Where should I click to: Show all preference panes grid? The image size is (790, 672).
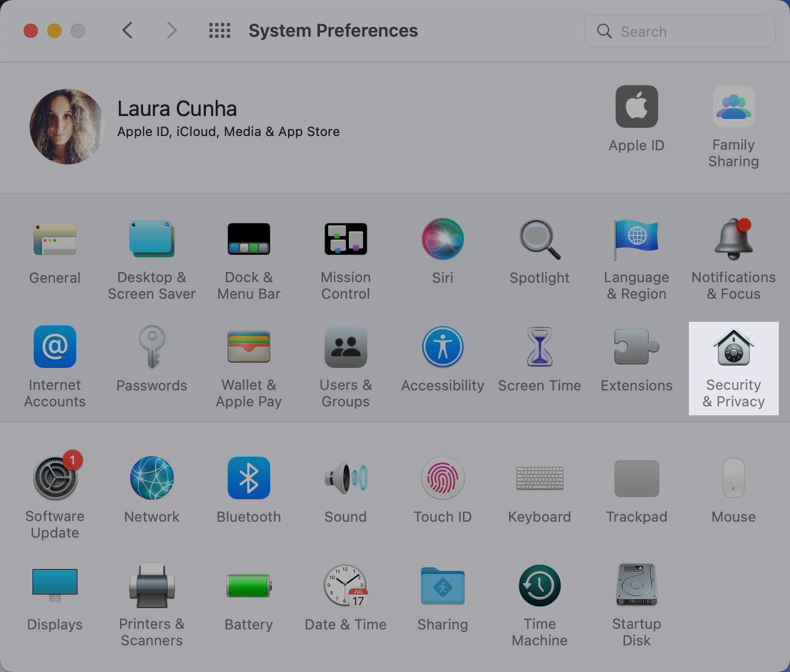219,30
